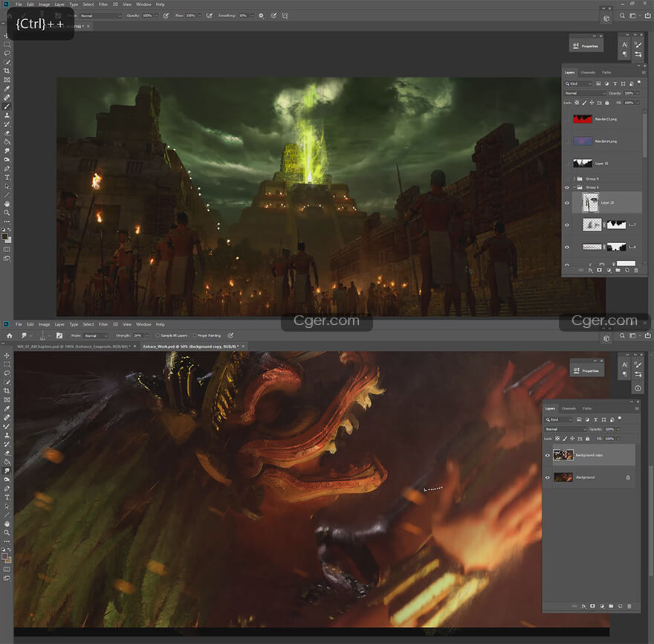Image resolution: width=654 pixels, height=644 pixels.
Task: Enable Finger Painting checkbox
Action: [194, 335]
